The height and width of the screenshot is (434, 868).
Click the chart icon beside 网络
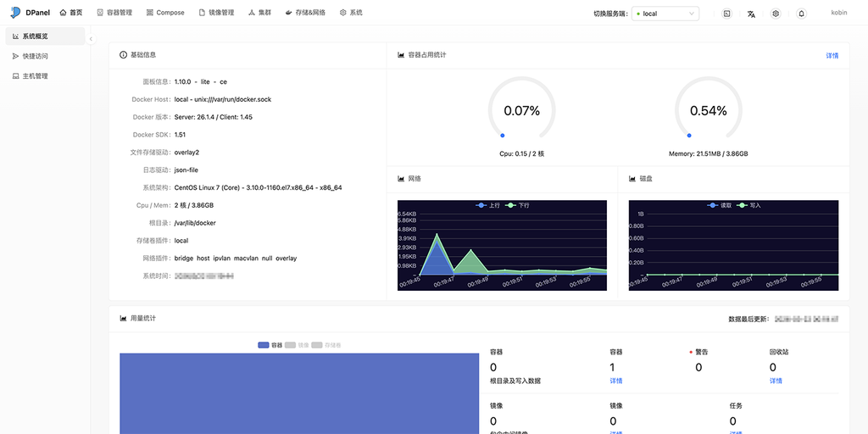click(401, 179)
